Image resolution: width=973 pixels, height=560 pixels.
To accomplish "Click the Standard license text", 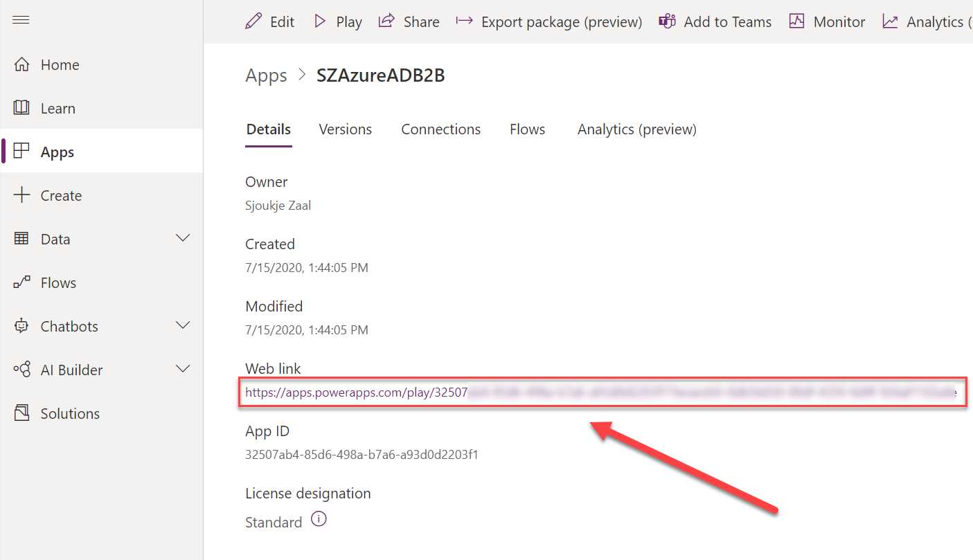I will (274, 523).
